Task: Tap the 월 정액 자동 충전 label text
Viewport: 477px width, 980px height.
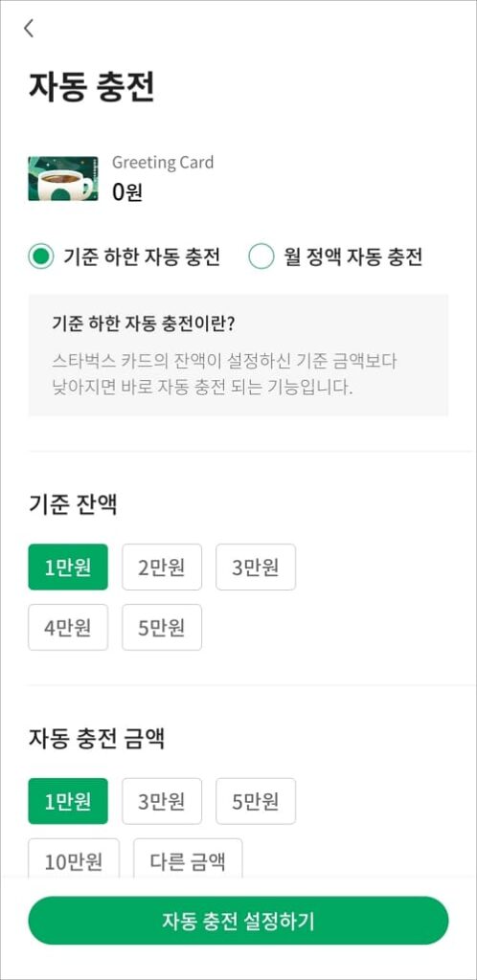Action: pyautogui.click(x=353, y=257)
